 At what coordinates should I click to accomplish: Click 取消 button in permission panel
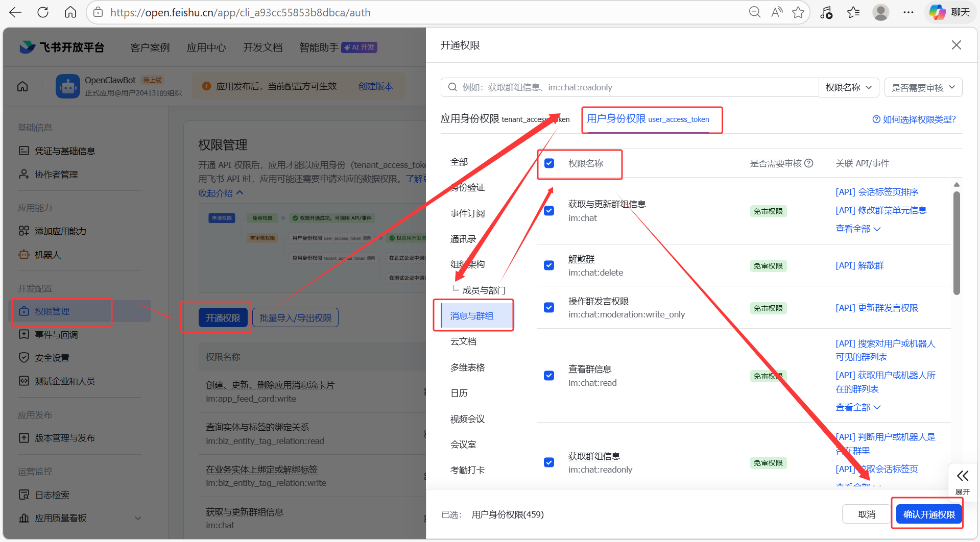[867, 514]
